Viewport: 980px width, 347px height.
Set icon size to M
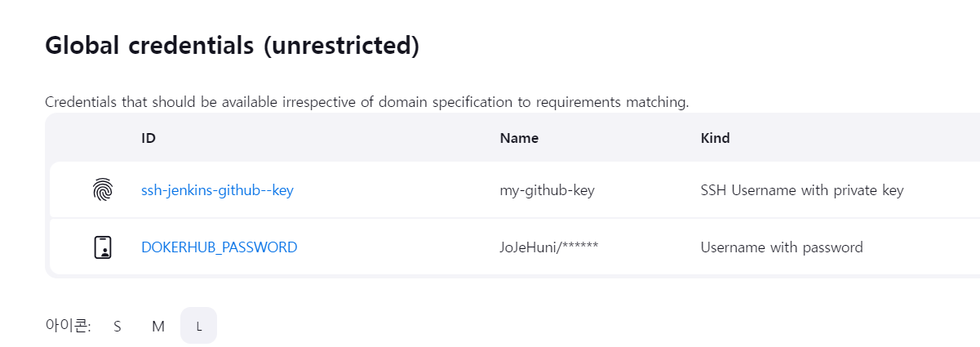click(158, 326)
